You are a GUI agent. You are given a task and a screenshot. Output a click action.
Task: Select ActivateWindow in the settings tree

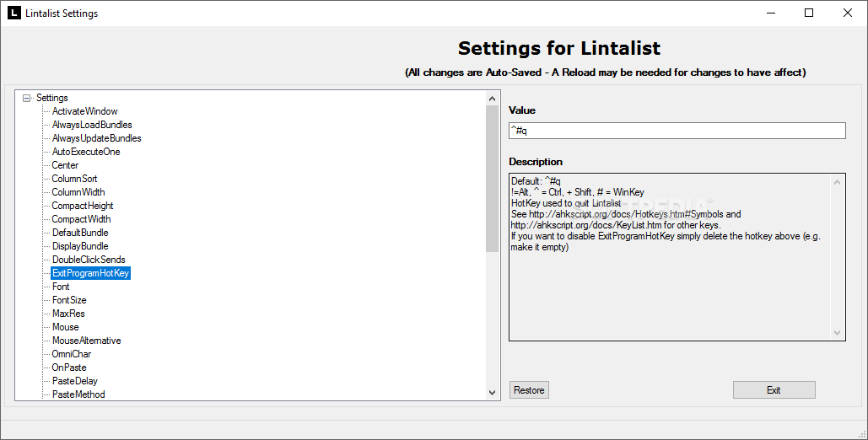(84, 111)
